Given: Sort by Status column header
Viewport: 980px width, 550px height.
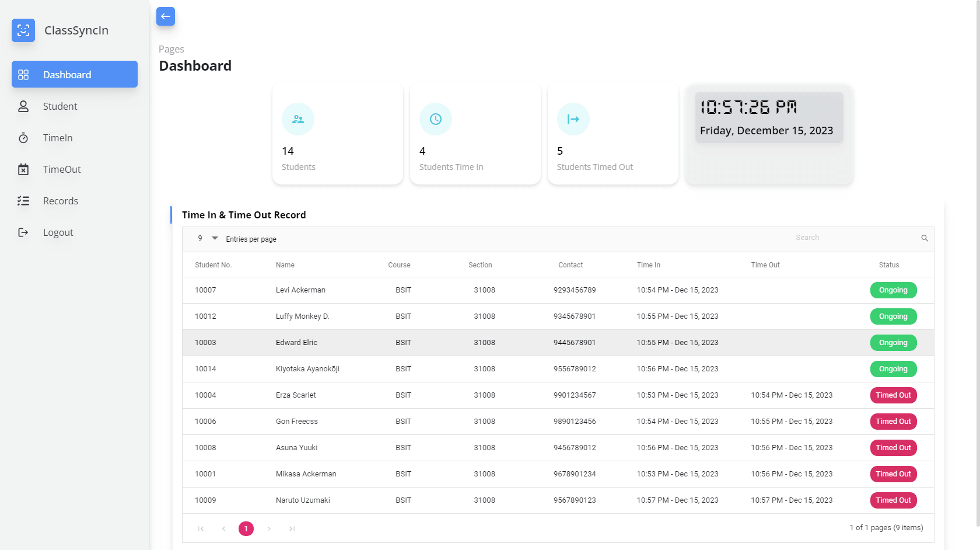Looking at the screenshot, I should pos(889,265).
